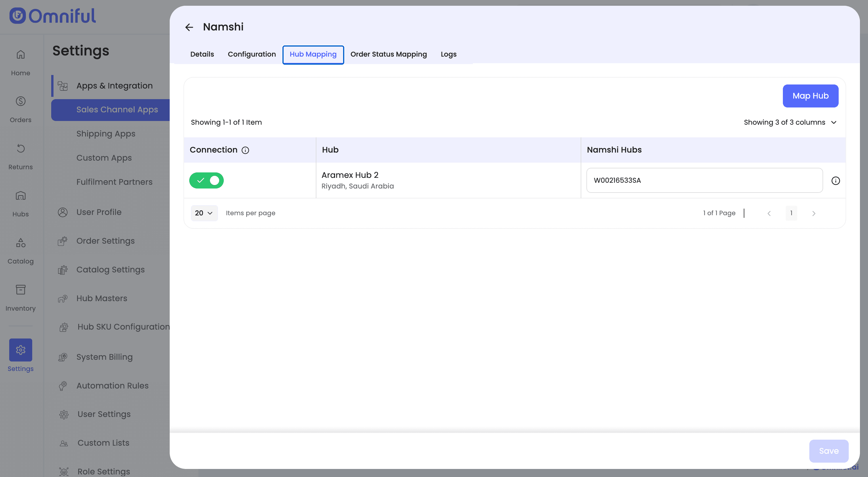Viewport: 868px width, 477px height.
Task: Click the Save button
Action: tap(829, 451)
